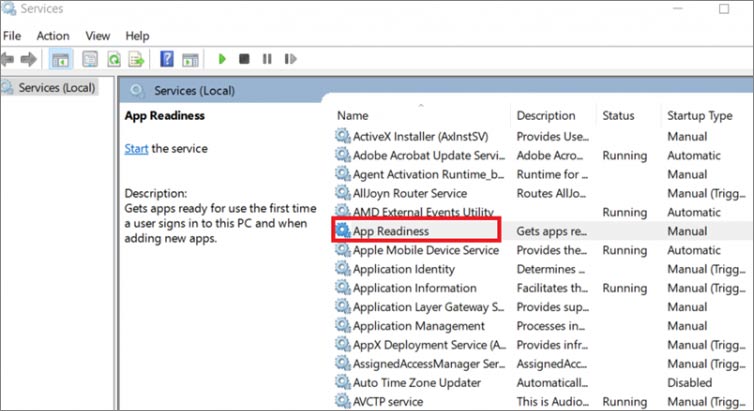
Task: Select the Adobe Acrobat Update Service name
Action: [429, 155]
